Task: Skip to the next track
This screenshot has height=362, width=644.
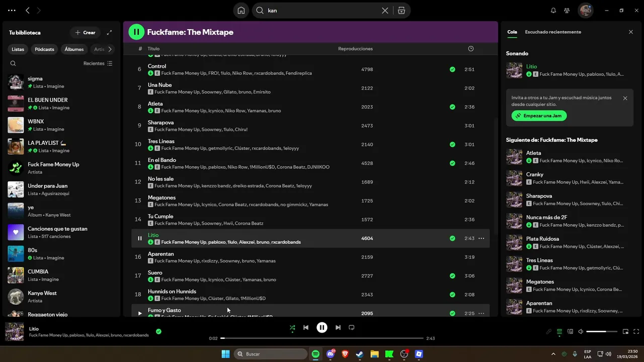Action: (338, 327)
